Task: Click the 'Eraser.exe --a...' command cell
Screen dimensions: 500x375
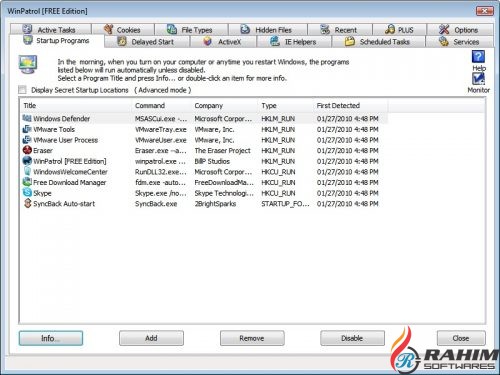Action: [161, 151]
